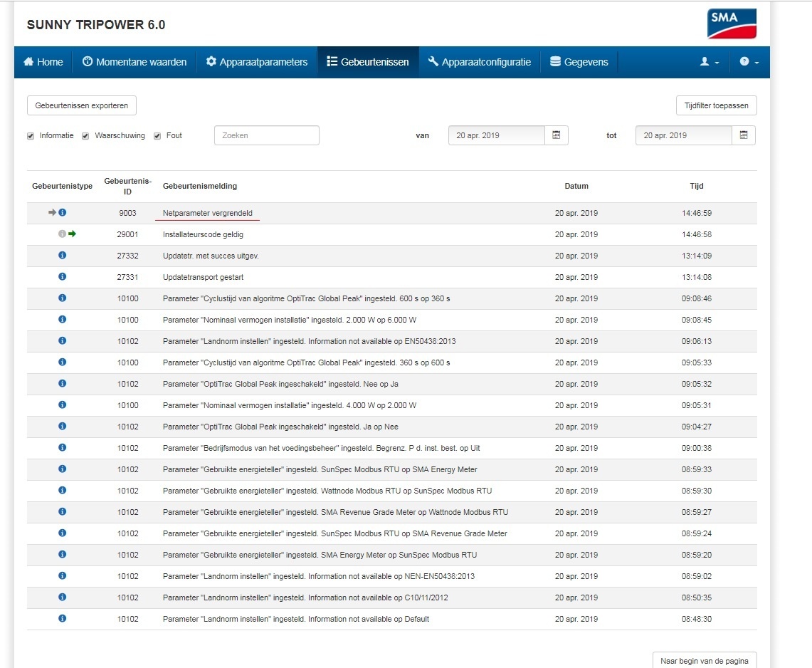This screenshot has height=668, width=812.
Task: Click info icon of row timed 08:48:30
Action: point(62,617)
